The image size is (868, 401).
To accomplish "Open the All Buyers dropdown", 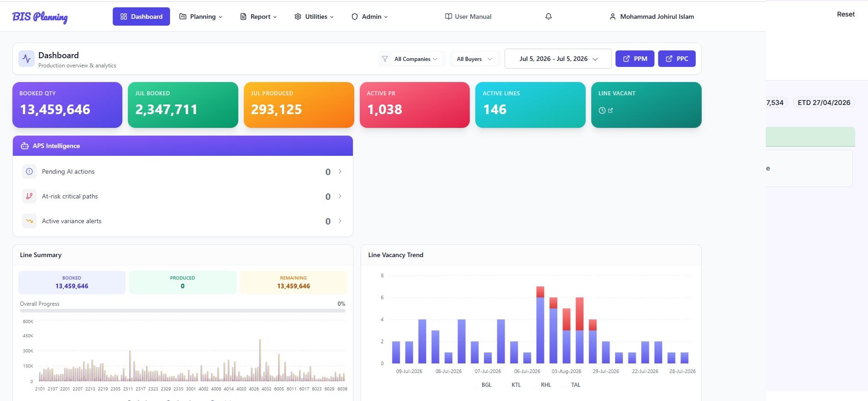I will [x=474, y=59].
